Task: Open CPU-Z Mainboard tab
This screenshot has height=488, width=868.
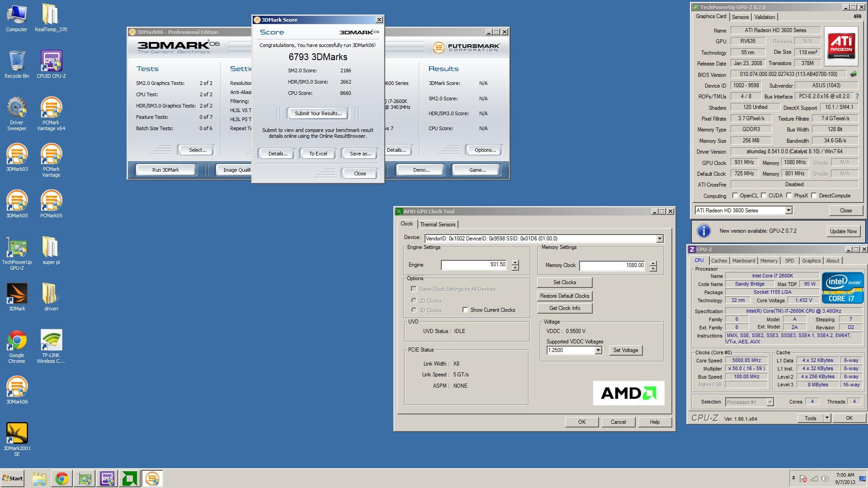Action: [x=744, y=261]
